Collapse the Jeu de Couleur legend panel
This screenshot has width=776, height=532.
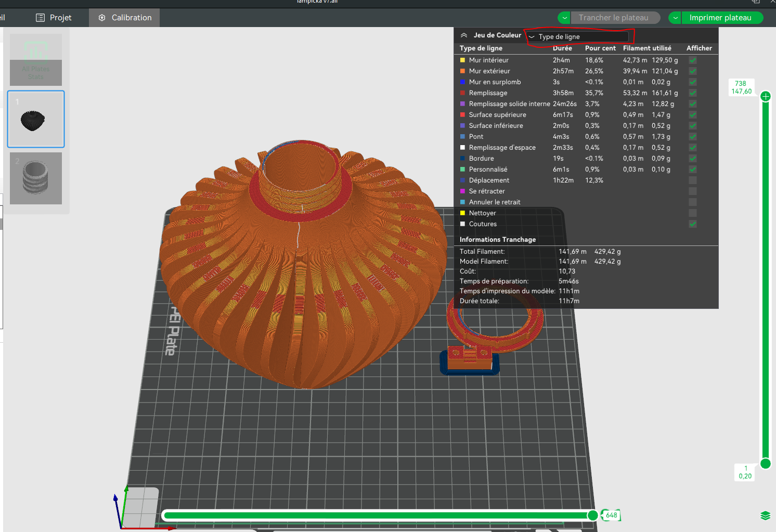point(464,35)
